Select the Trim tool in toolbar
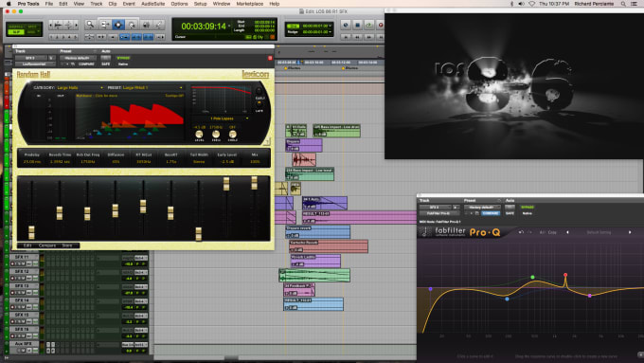 (104, 25)
